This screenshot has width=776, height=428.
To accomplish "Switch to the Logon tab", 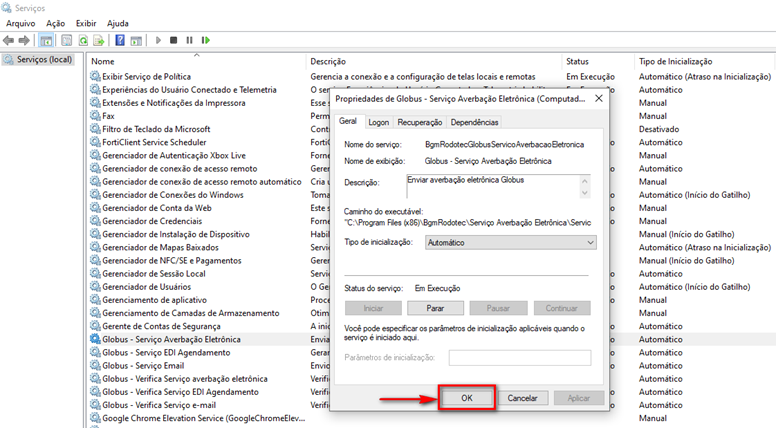I will pos(379,122).
